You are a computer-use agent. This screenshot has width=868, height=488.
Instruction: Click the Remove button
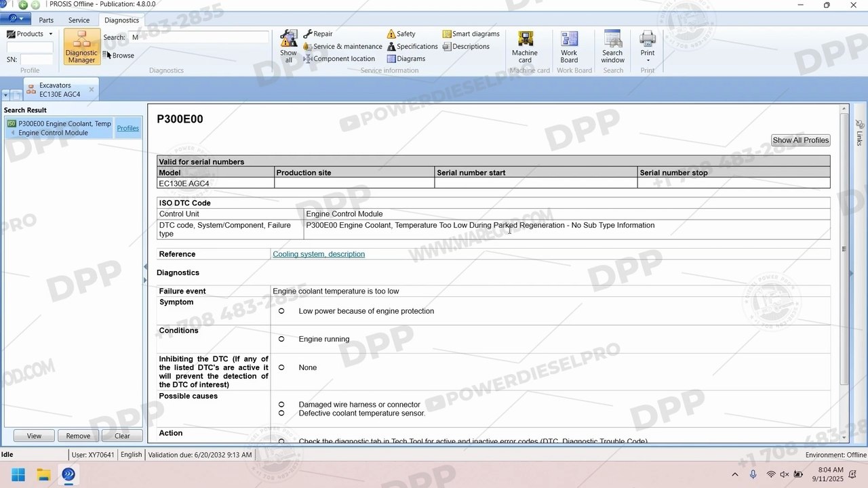[78, 436]
